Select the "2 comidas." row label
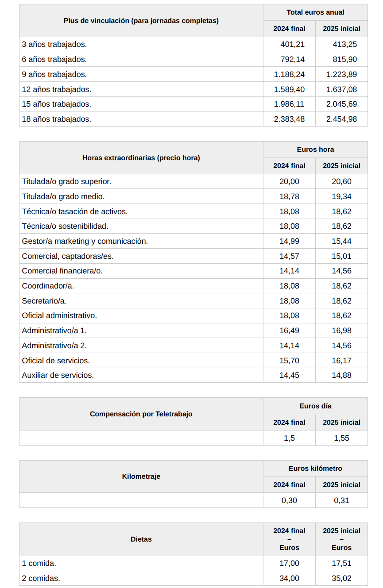This screenshot has width=383, height=588. [41, 578]
